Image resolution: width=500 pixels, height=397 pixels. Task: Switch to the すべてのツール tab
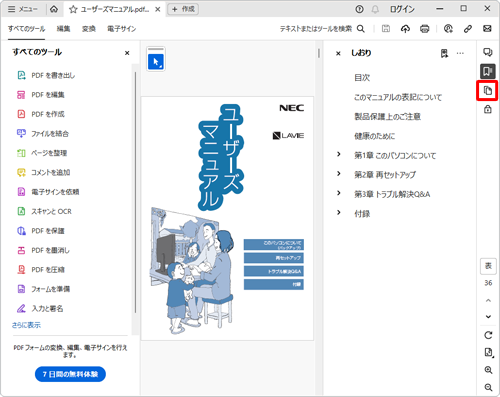tap(26, 29)
